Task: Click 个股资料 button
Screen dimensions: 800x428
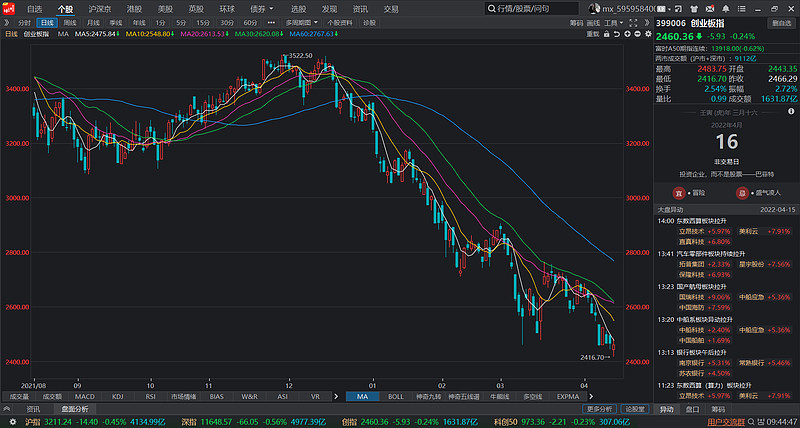Action: (340, 23)
